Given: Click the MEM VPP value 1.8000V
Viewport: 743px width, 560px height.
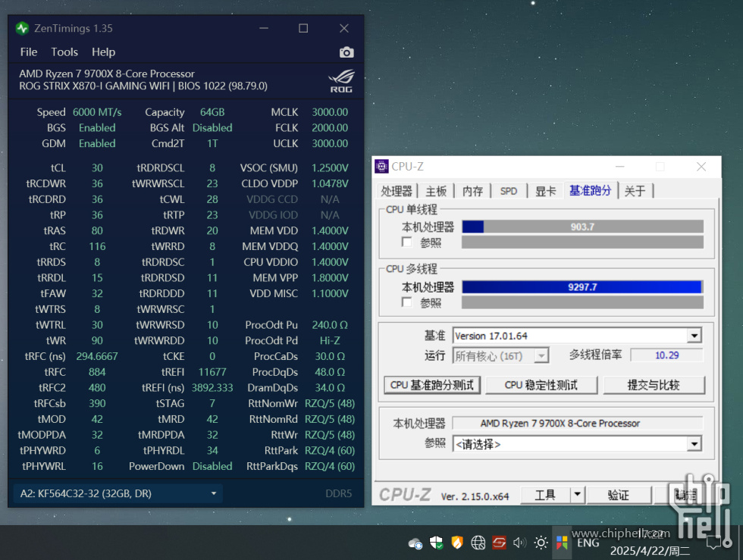Looking at the screenshot, I should pos(330,278).
